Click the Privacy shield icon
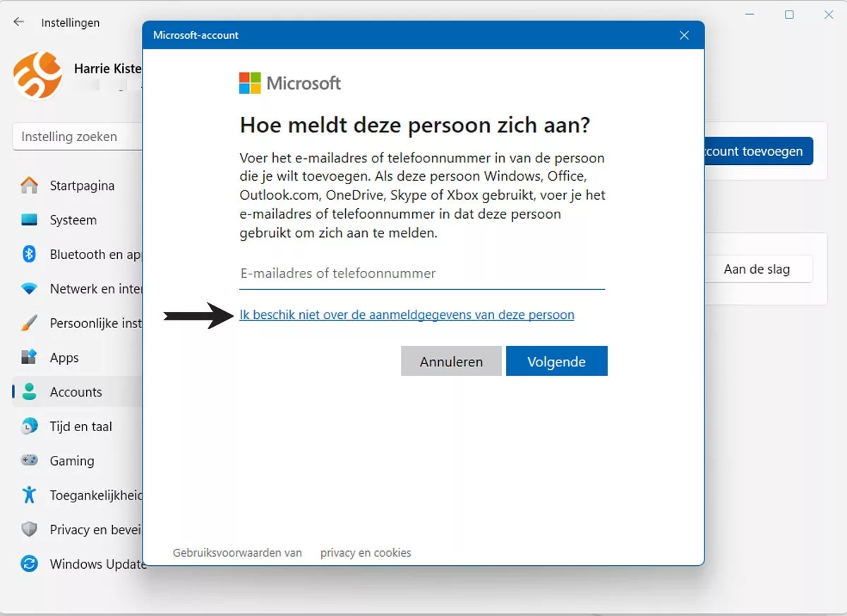 click(x=29, y=529)
